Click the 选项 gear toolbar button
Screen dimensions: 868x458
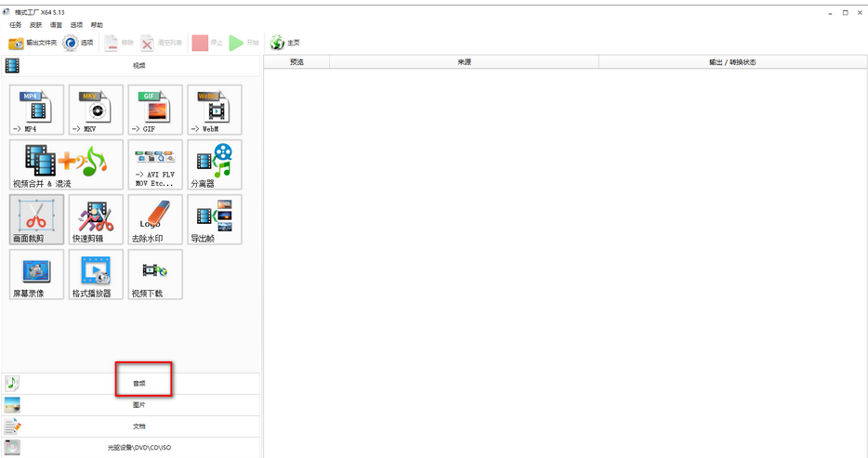click(x=78, y=43)
